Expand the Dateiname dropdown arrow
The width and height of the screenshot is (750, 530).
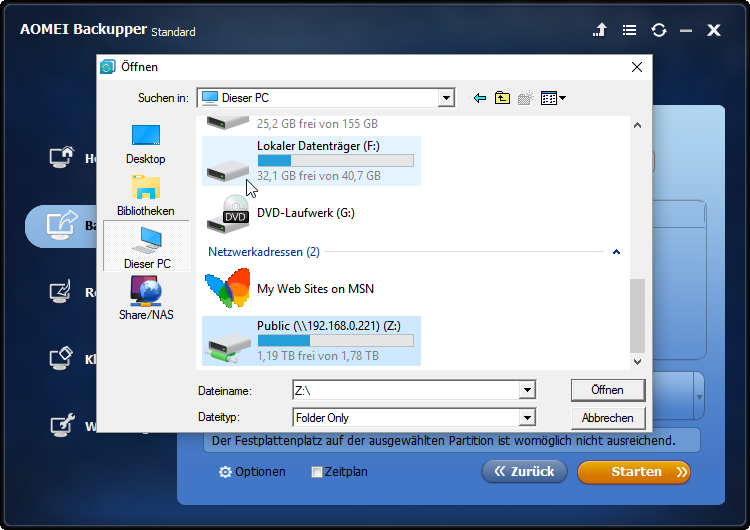527,390
